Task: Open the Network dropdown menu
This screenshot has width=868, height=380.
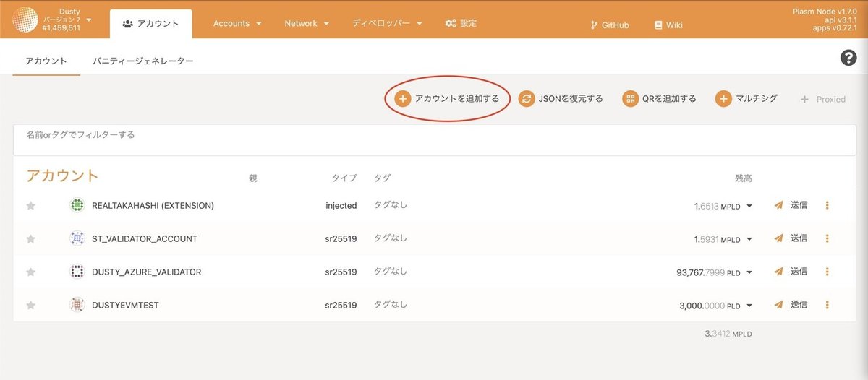Action: 307,24
